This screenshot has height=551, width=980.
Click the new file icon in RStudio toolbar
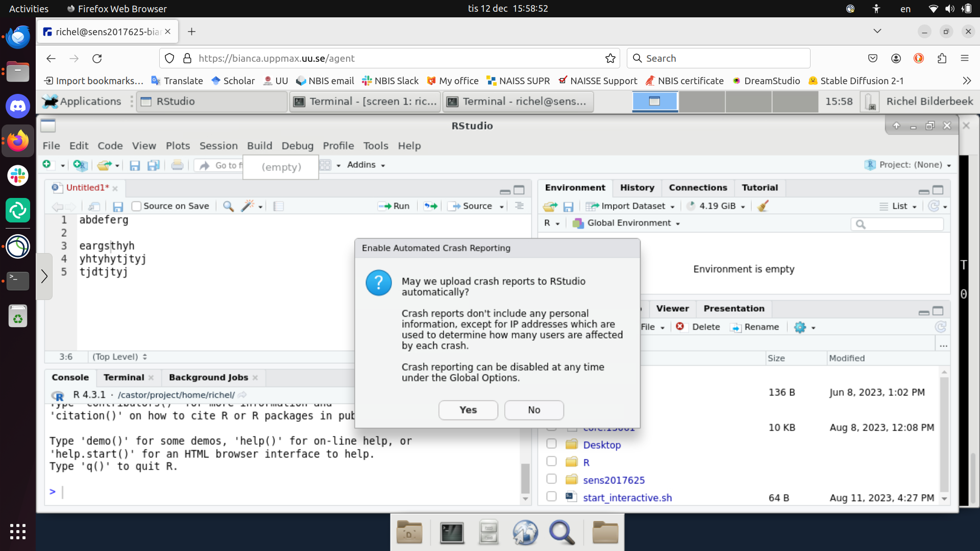[x=47, y=165]
